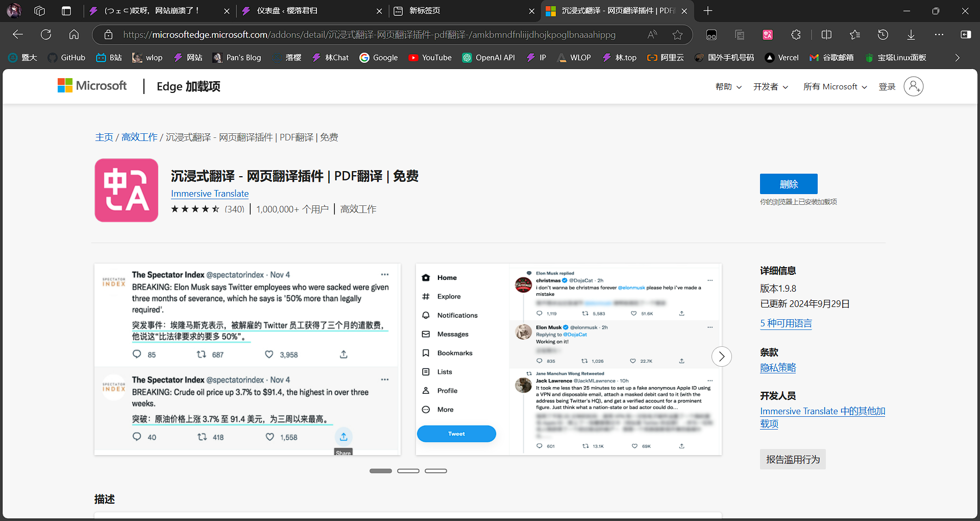This screenshot has height=521, width=980.
Task: Open the Twitter translation screenshot thumbnail
Action: click(x=248, y=359)
